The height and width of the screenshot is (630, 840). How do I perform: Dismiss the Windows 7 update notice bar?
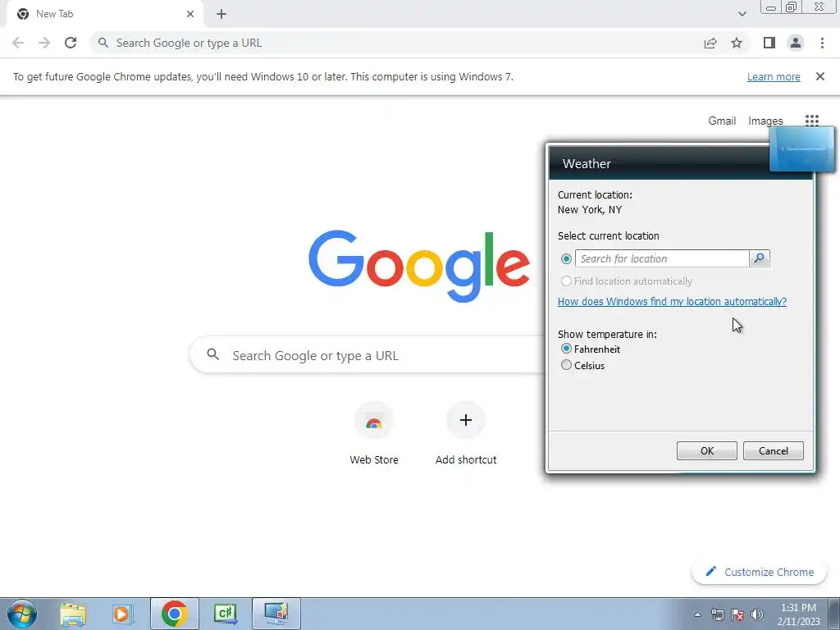(820, 76)
